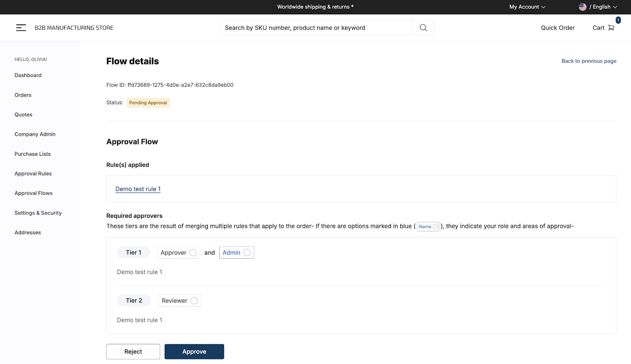Expand the My Account dropdown
This screenshot has width=631, height=364.
(527, 7)
